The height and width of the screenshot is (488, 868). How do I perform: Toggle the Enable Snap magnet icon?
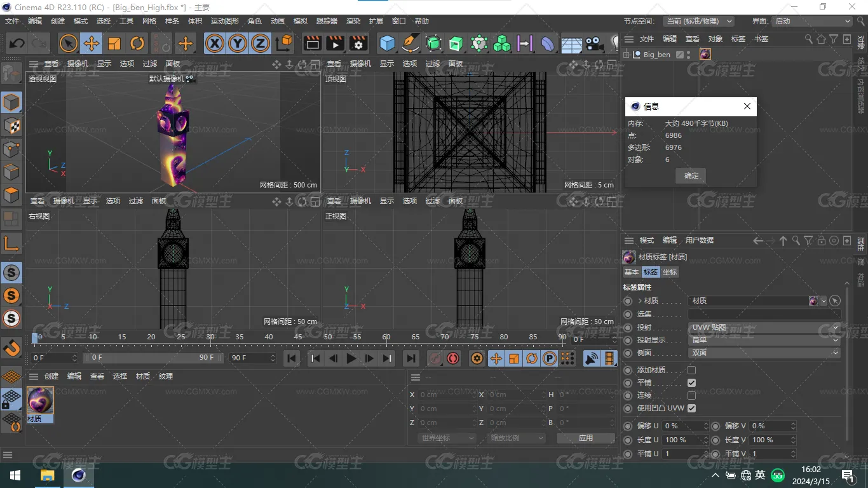pos(12,348)
